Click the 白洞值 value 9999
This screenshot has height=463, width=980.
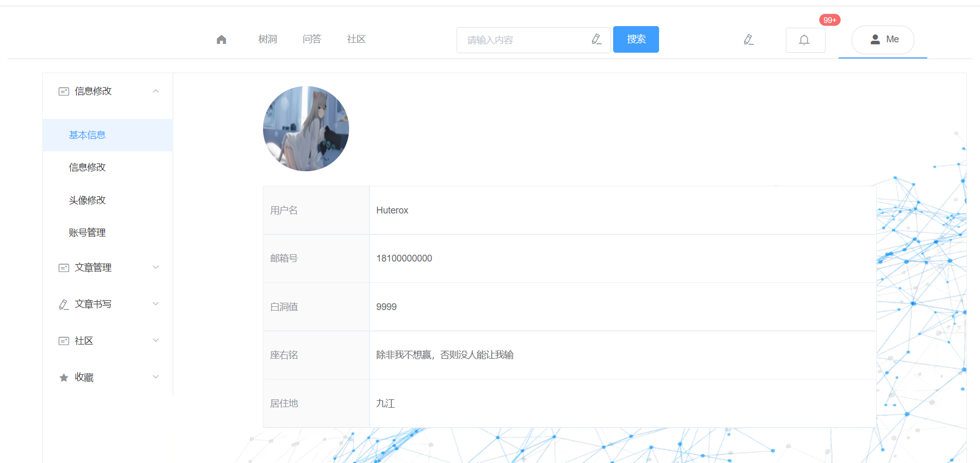pos(387,307)
